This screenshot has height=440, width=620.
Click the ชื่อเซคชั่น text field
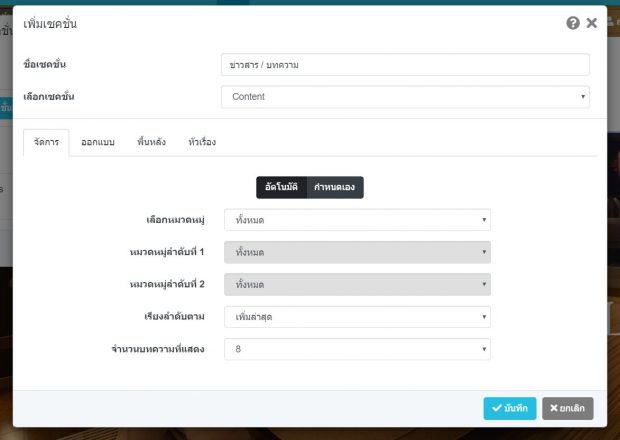coord(405,65)
